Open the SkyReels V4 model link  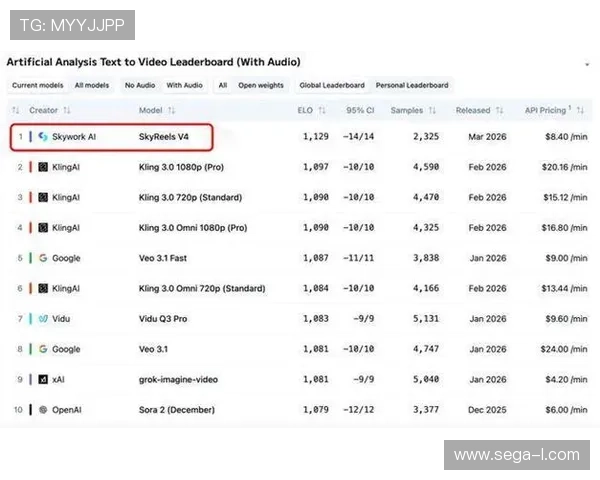166,137
